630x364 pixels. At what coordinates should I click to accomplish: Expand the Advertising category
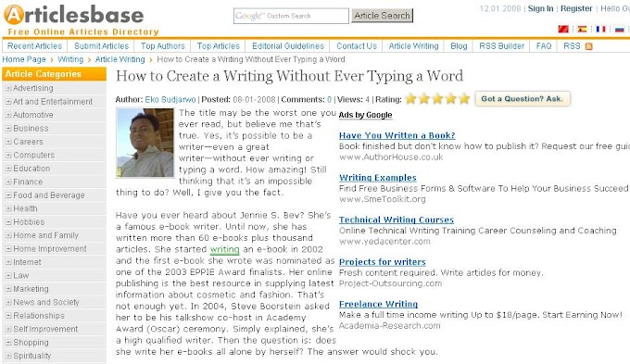click(x=8, y=88)
